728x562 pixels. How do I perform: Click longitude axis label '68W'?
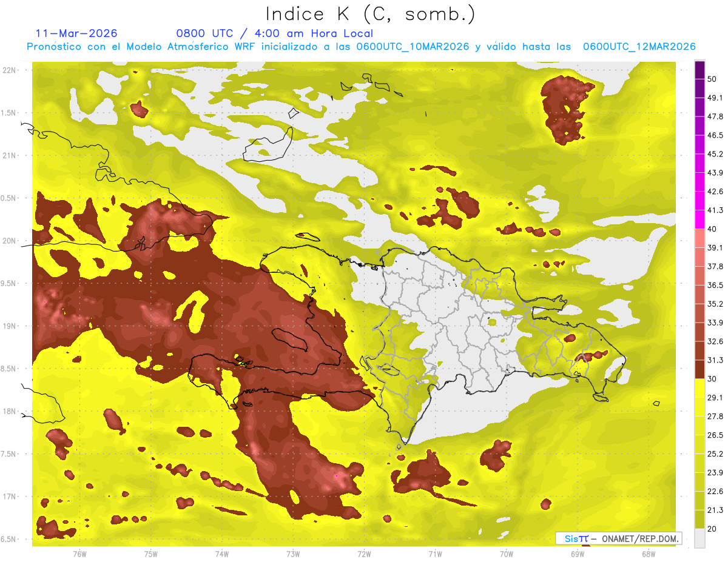click(649, 554)
